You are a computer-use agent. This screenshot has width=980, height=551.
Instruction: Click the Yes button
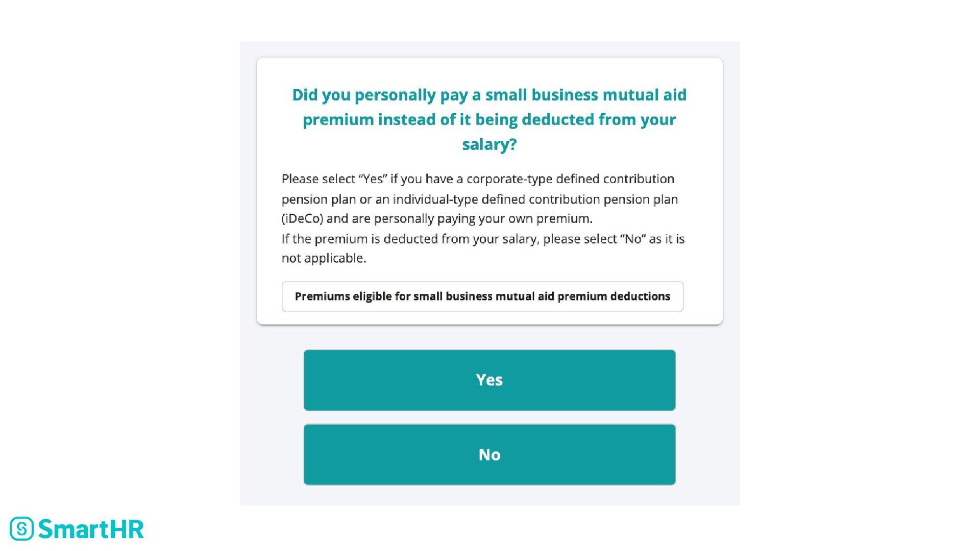[489, 380]
